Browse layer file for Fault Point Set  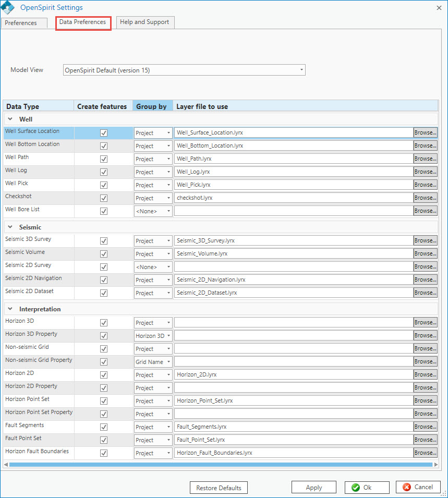[x=426, y=440]
